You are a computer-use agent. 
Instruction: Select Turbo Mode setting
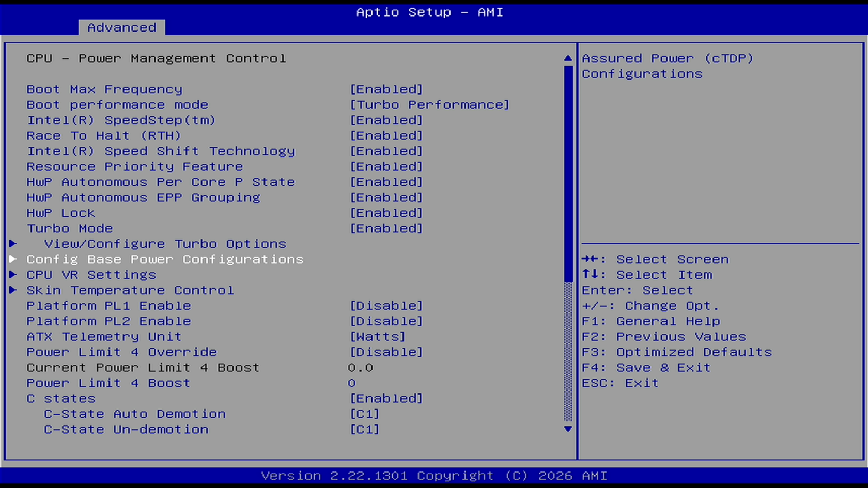[x=70, y=229]
